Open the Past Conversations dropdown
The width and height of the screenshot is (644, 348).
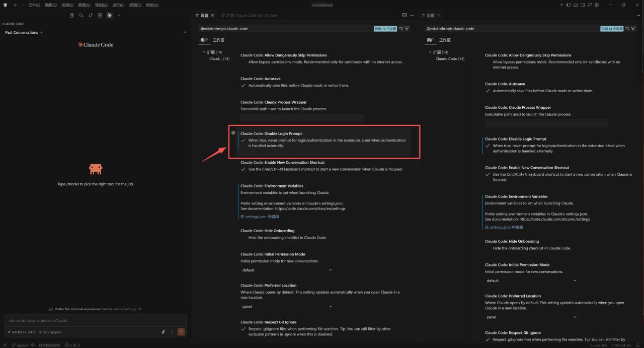(24, 32)
